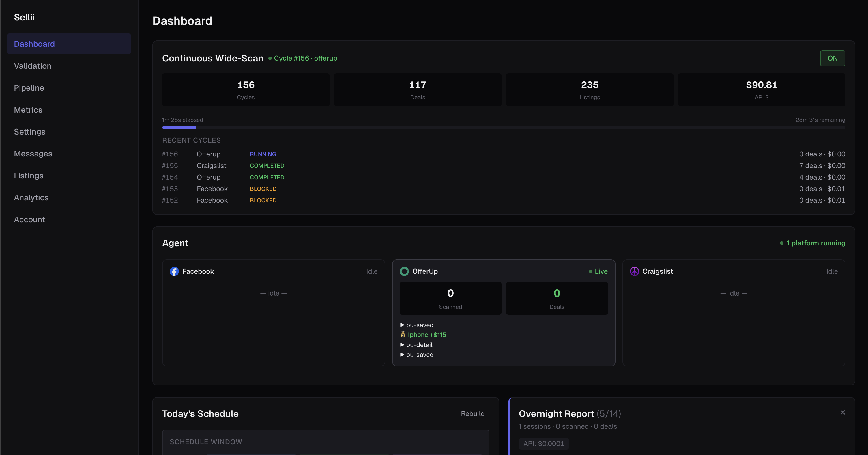The height and width of the screenshot is (455, 868).
Task: Click the Facebook Idle status label
Action: pyautogui.click(x=372, y=271)
